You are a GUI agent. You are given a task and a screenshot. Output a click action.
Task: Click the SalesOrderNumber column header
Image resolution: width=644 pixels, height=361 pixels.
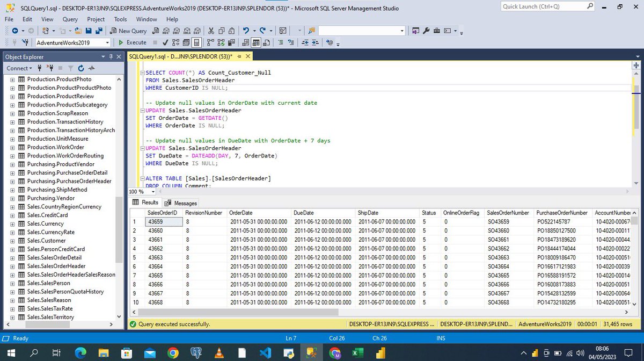[x=508, y=213]
